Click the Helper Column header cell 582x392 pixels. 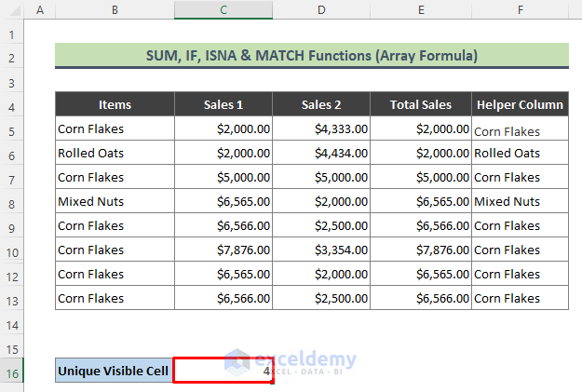520,104
